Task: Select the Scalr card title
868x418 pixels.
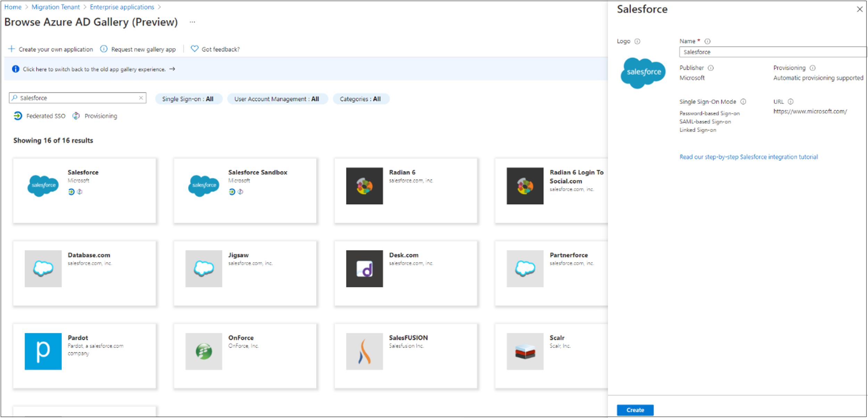Action: 557,338
